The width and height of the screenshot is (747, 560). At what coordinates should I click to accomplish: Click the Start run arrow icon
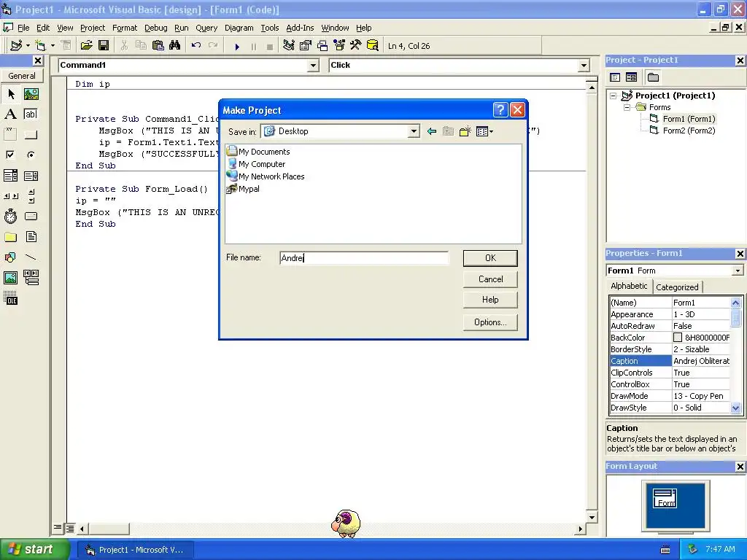[x=237, y=46]
